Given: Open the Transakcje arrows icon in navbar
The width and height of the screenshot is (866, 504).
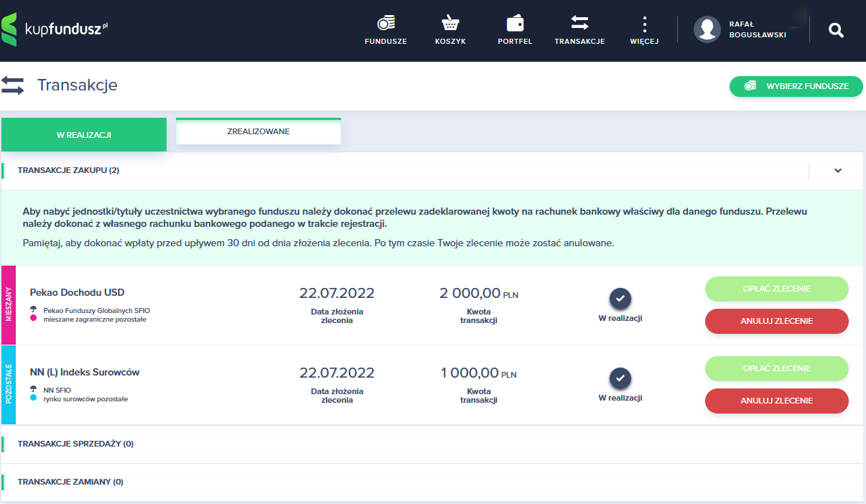Looking at the screenshot, I should 579,23.
